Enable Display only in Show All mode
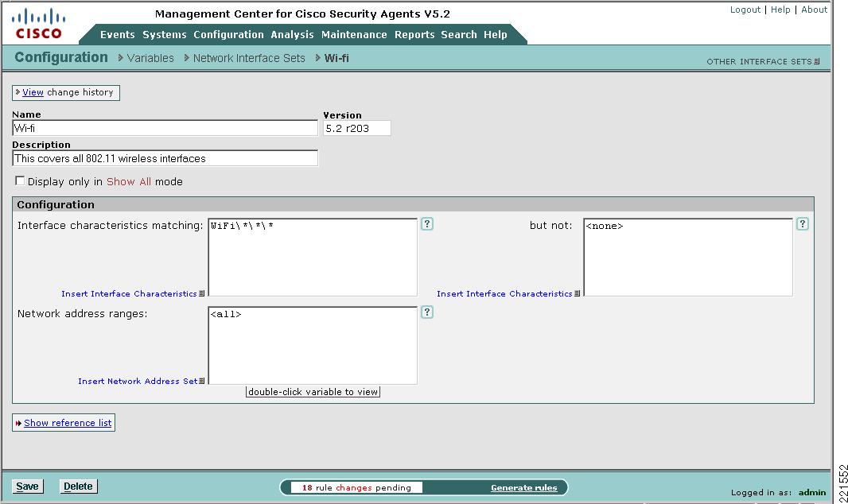848x504 pixels. pyautogui.click(x=20, y=181)
